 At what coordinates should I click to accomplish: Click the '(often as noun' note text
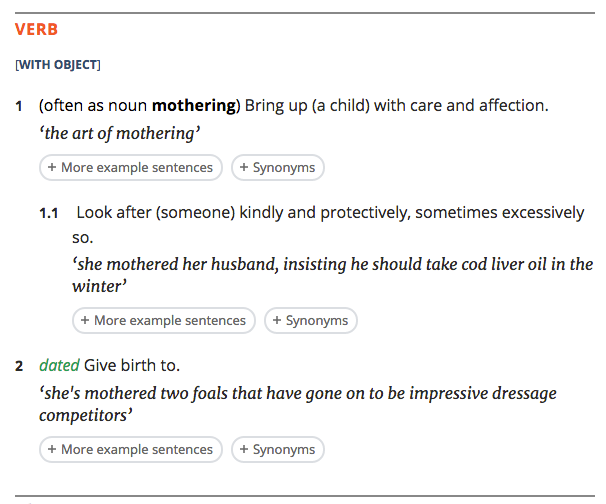click(93, 106)
